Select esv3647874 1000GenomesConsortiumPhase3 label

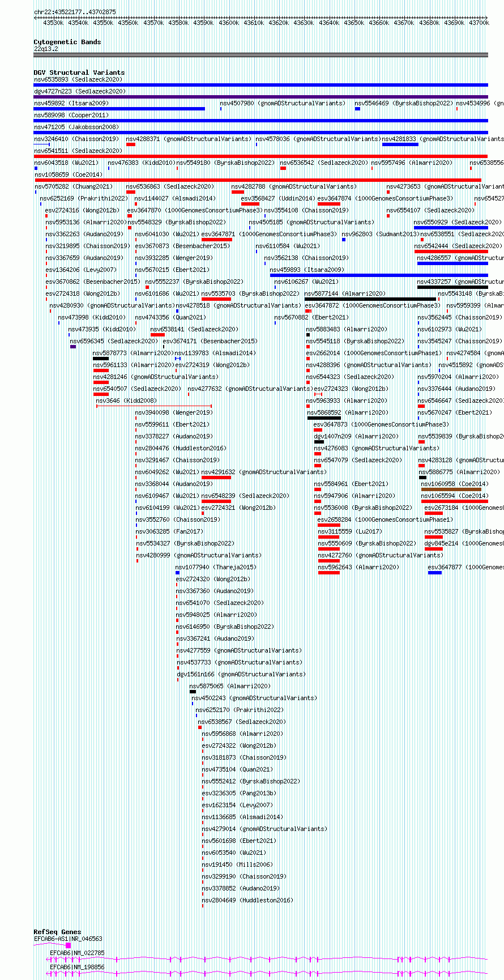[385, 198]
